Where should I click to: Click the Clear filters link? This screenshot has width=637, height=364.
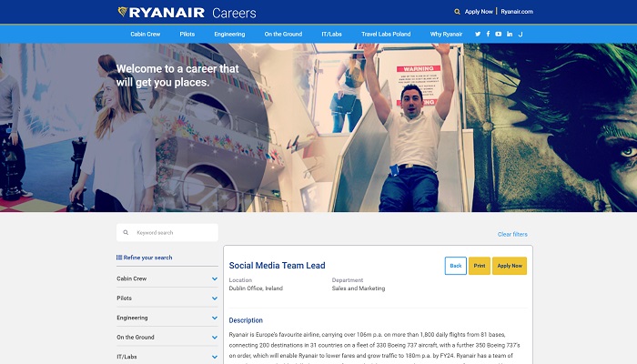512,234
